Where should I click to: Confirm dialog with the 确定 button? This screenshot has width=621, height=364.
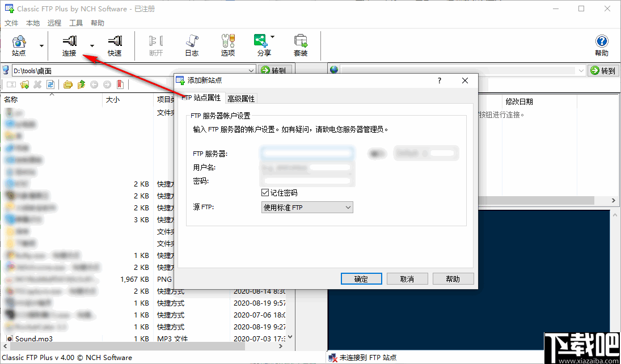click(361, 278)
